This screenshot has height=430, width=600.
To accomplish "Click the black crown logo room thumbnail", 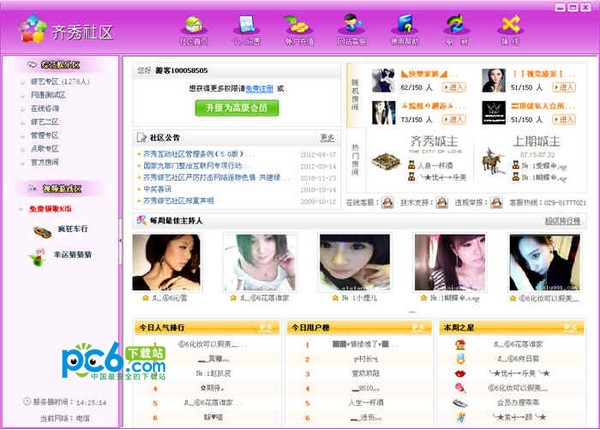I will click(494, 113).
